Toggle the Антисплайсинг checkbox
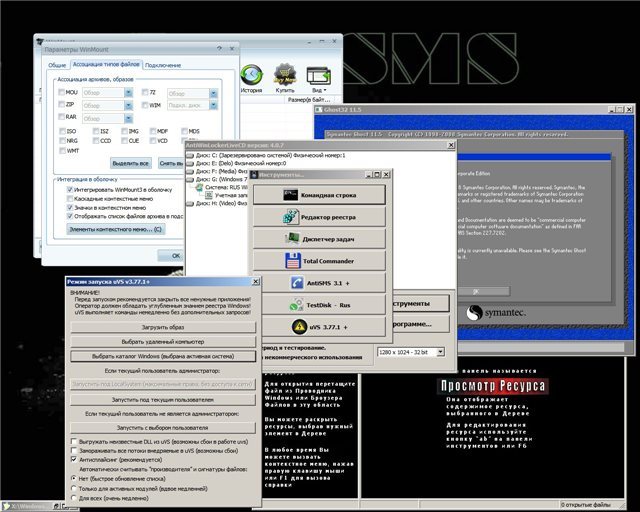This screenshot has height=512, width=640. click(x=74, y=460)
